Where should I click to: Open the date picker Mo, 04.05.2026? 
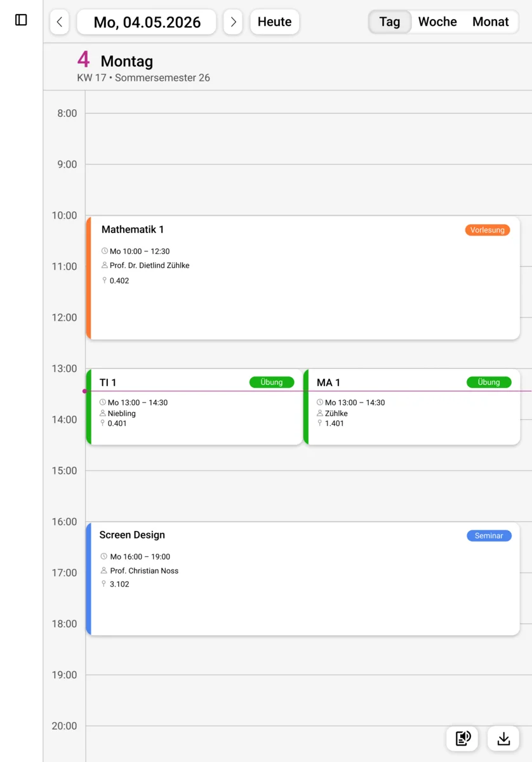147,22
